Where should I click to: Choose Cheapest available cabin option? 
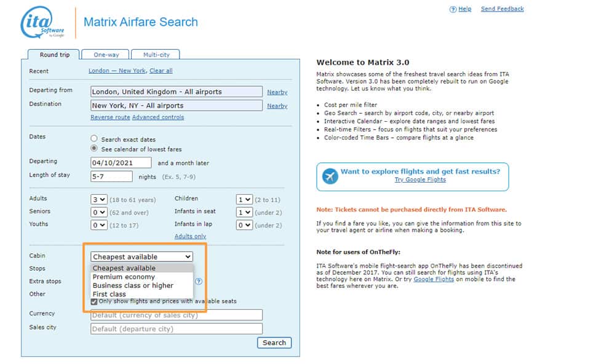pyautogui.click(x=142, y=268)
